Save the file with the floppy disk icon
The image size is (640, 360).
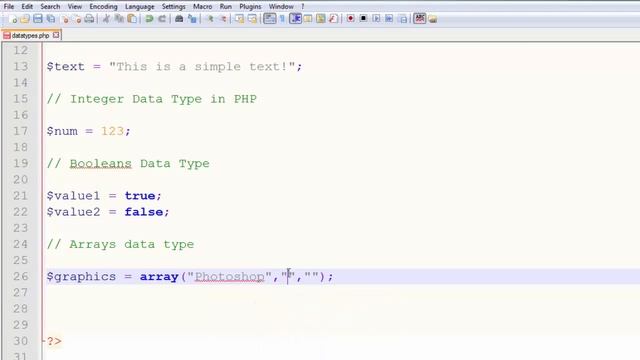[38, 19]
